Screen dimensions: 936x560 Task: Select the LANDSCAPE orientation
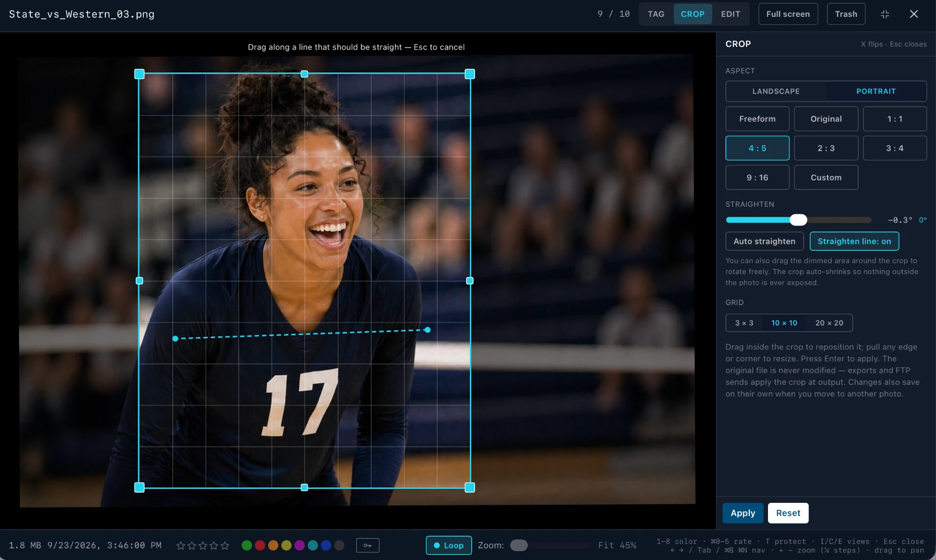pyautogui.click(x=776, y=91)
